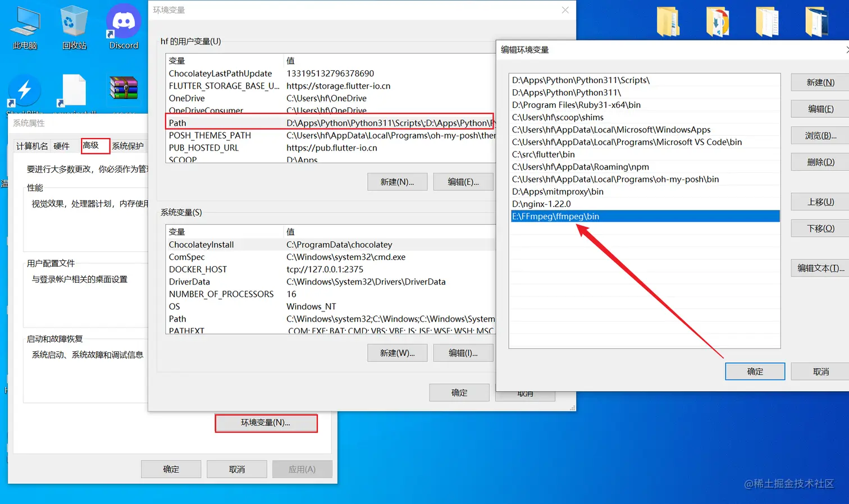
Task: Open the first yellow folder at top right
Action: pos(668,22)
